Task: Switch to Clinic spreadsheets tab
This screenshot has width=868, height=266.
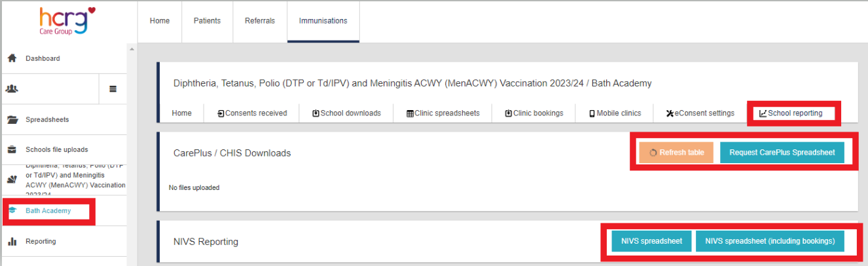Action: coord(443,113)
